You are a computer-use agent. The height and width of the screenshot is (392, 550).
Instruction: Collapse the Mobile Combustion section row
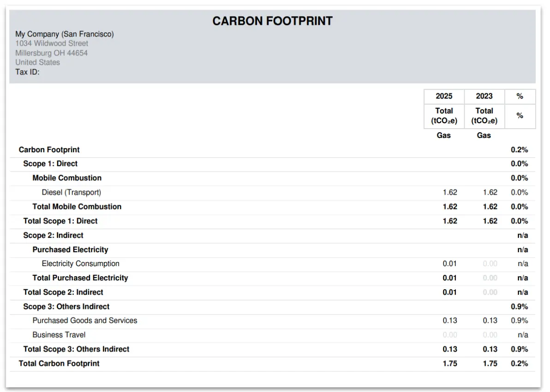pyautogui.click(x=67, y=178)
